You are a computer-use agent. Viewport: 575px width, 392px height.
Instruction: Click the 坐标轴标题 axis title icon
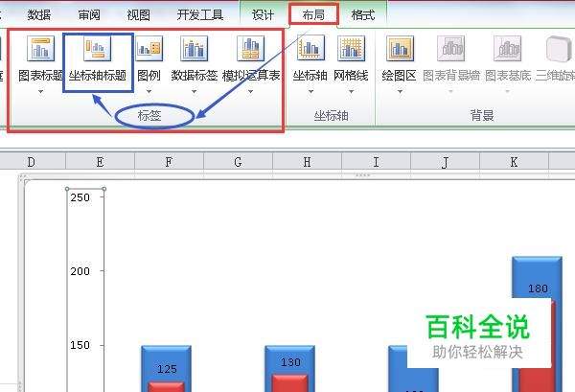coord(97,49)
